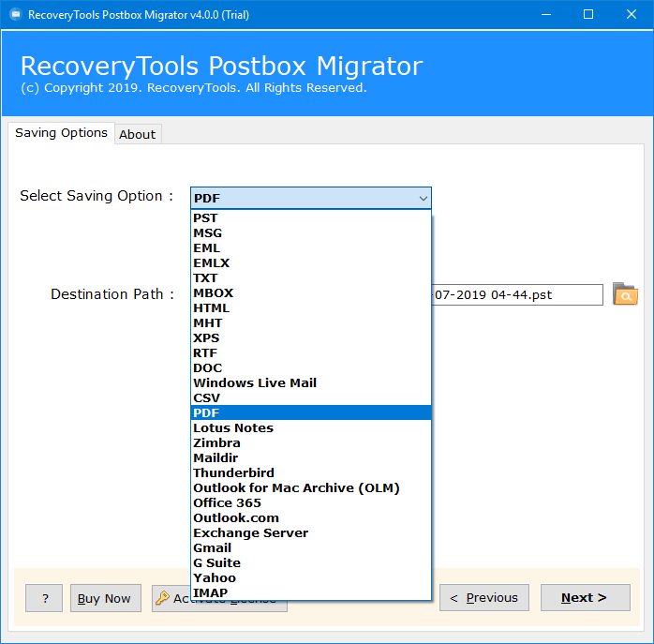Select Windows Live Mail option

click(x=311, y=383)
